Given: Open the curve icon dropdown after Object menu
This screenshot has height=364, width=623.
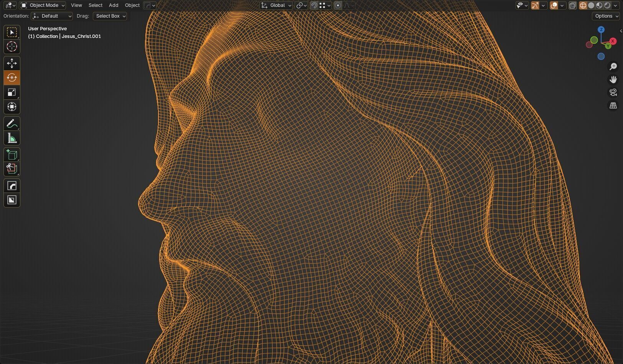Looking at the screenshot, I should point(150,5).
